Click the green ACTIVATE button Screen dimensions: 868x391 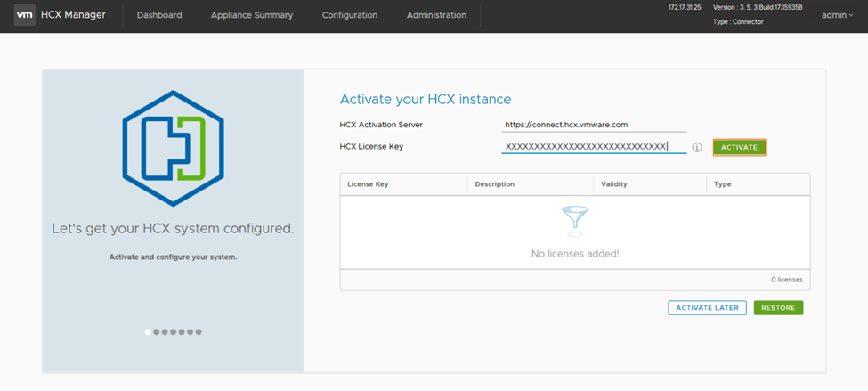point(739,147)
